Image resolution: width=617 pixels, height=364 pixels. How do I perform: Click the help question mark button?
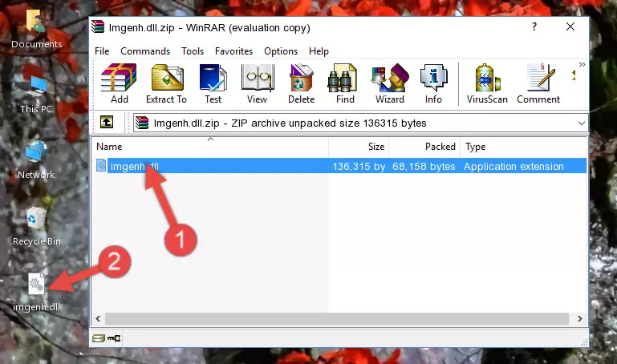(534, 26)
